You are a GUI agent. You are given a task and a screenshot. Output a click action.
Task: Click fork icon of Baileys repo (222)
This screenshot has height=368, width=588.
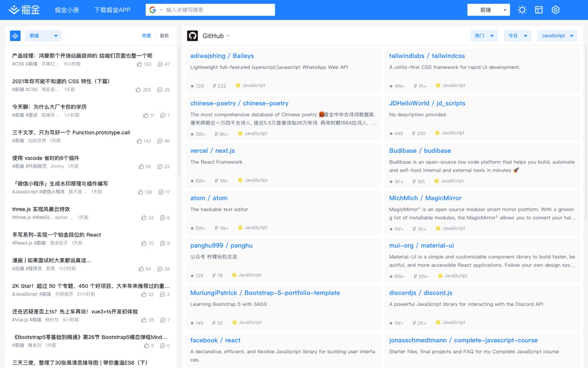click(x=215, y=86)
